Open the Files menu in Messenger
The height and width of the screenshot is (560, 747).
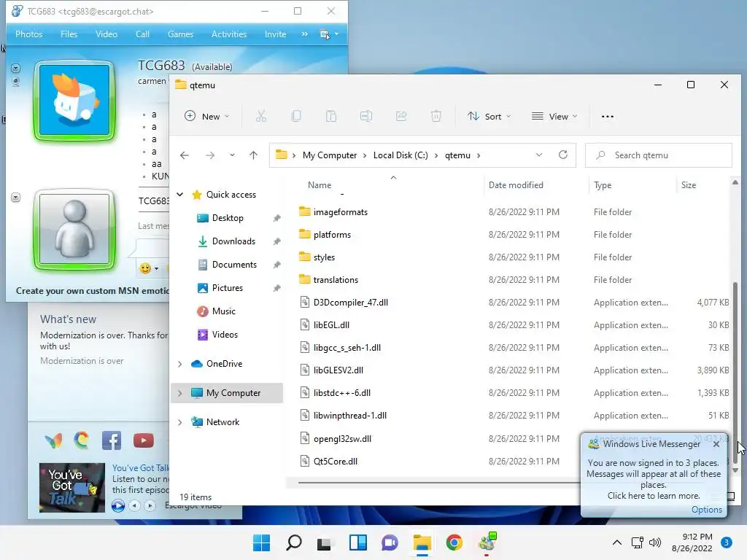click(69, 34)
